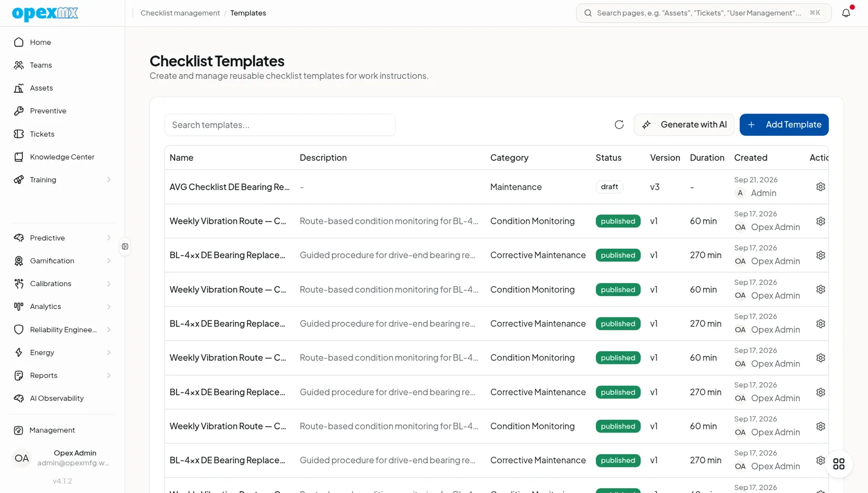Viewport: 868px width, 493px height.
Task: Click the Calibrations icon
Action: pyautogui.click(x=19, y=283)
